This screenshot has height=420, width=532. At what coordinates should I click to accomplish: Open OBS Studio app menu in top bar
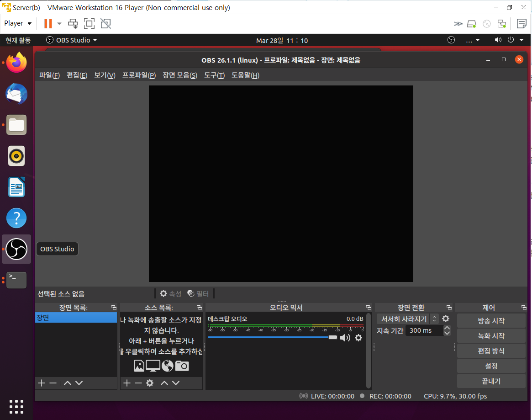tap(72, 40)
